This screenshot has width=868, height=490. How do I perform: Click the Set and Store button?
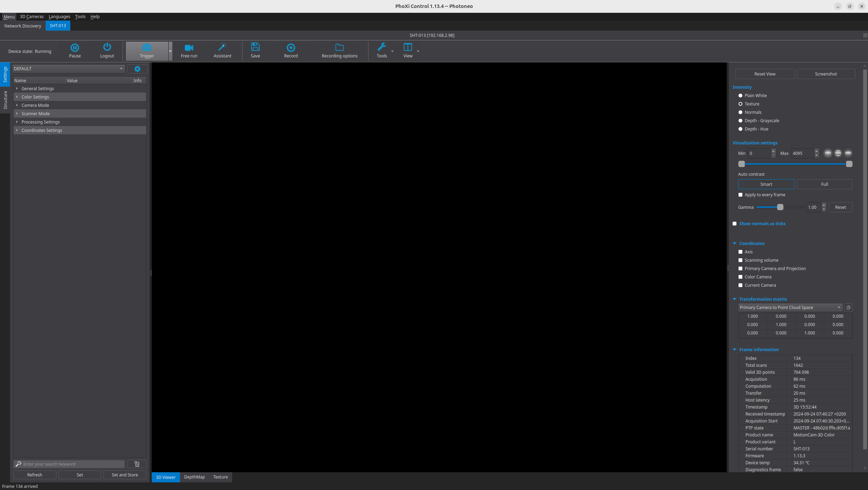tap(125, 475)
